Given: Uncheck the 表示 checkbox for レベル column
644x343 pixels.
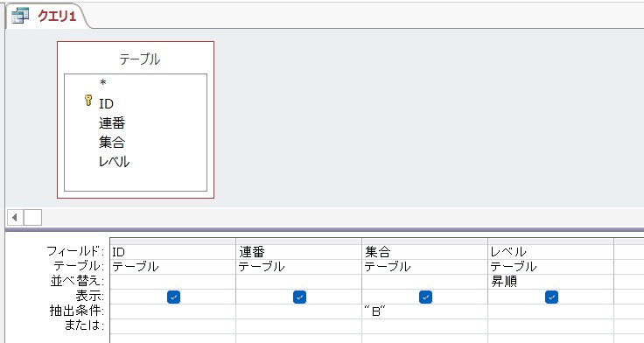Looking at the screenshot, I should coord(551,297).
